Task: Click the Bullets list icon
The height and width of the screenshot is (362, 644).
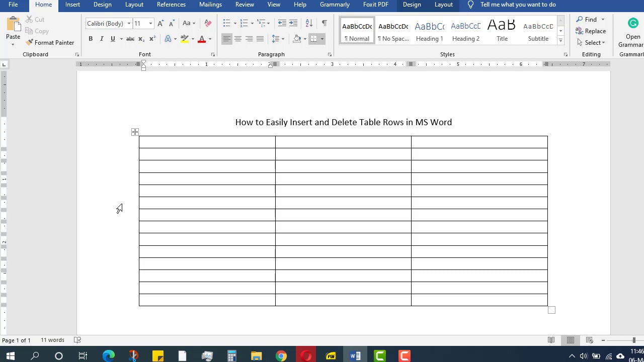Action: pos(226,23)
